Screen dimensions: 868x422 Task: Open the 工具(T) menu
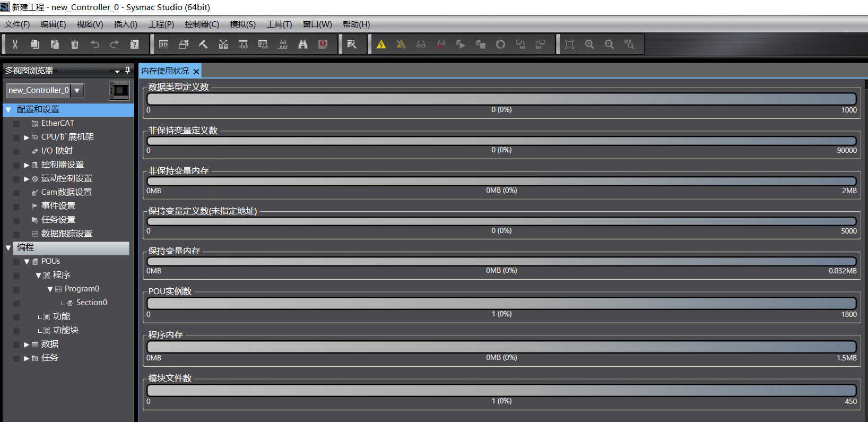pos(279,24)
